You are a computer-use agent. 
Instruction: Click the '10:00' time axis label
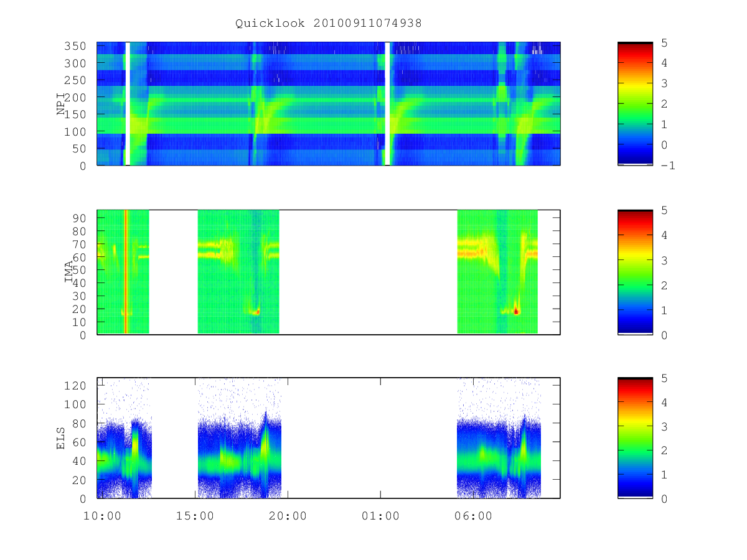(102, 516)
